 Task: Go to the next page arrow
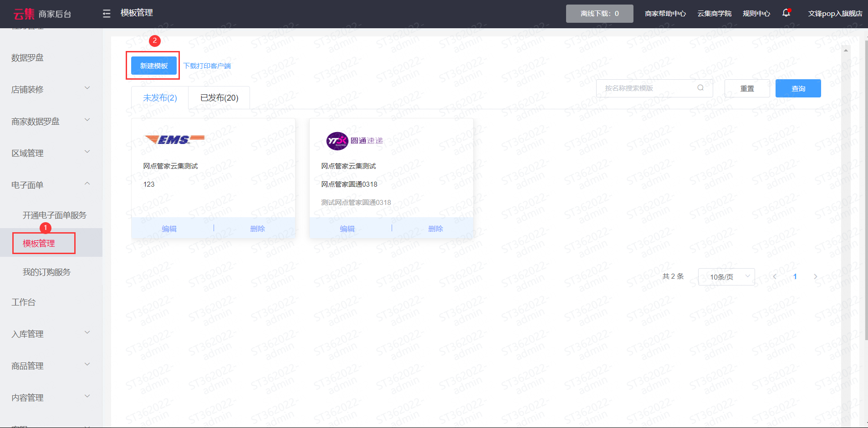coord(815,276)
